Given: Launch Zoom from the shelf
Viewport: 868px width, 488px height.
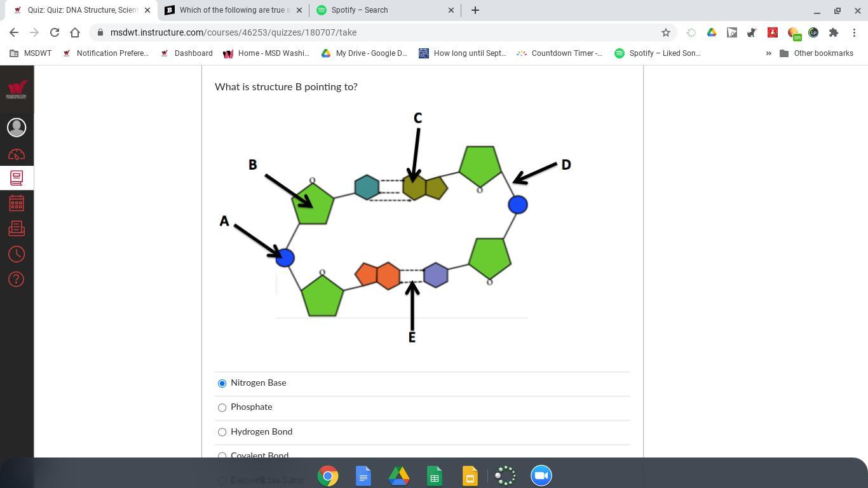Looking at the screenshot, I should pos(541,476).
